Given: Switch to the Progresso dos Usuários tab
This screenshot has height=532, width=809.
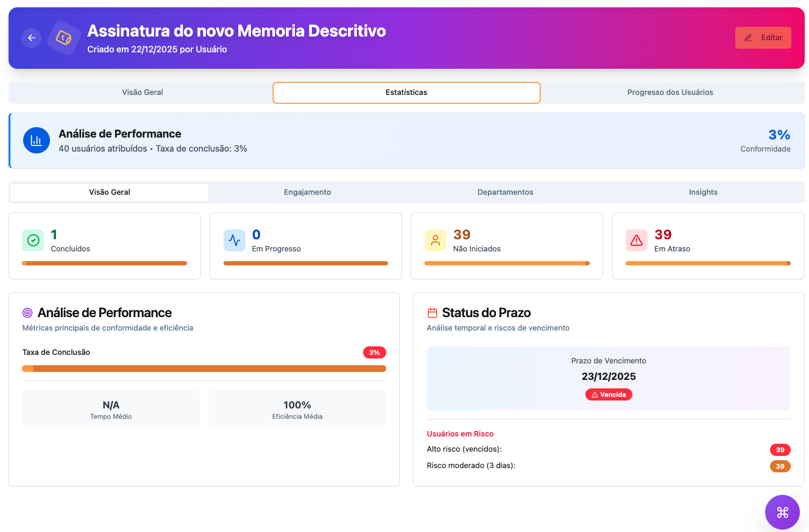Looking at the screenshot, I should point(670,93).
